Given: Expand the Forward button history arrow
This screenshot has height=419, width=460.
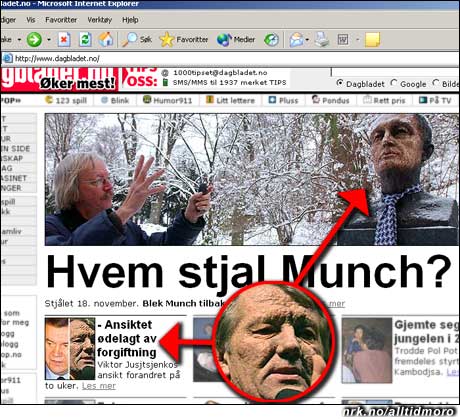Looking at the screenshot, I should point(49,40).
